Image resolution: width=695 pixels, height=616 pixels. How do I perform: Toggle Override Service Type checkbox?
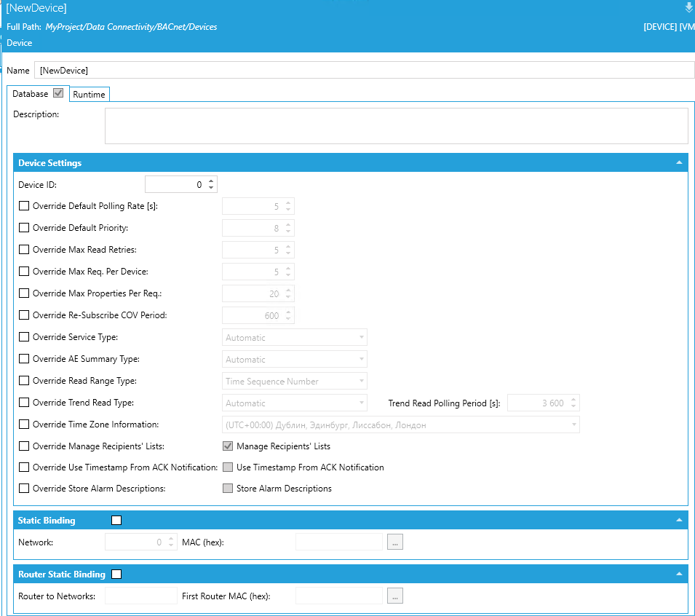[24, 337]
